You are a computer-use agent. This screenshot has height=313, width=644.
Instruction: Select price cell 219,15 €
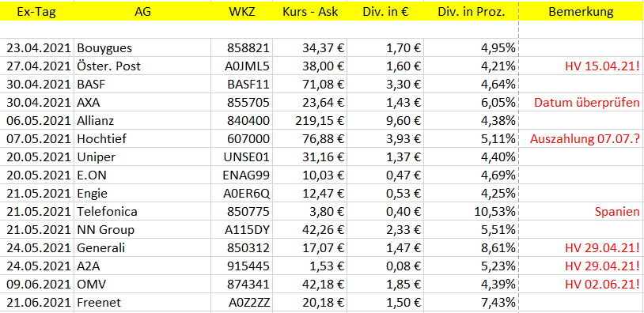coord(310,121)
